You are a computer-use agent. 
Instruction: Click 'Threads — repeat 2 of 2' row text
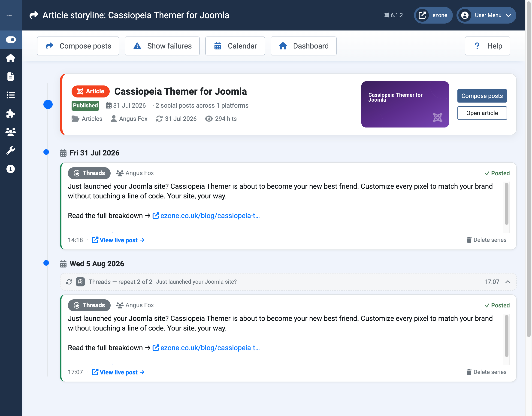point(121,282)
